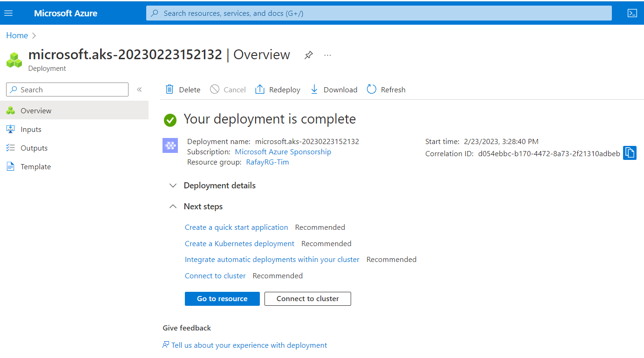Viewport: 644px width, 358px height.
Task: Select Overview in the left menu
Action: (x=74, y=110)
